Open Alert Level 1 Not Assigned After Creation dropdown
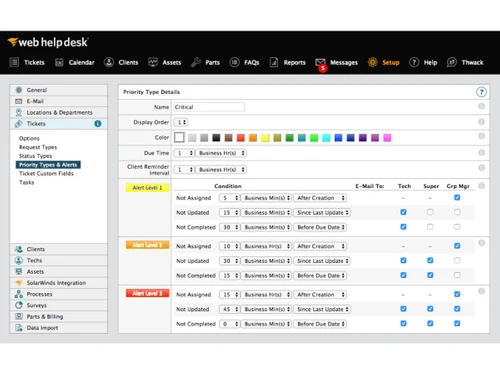Image resolution: width=500 pixels, height=375 pixels. [x=320, y=198]
